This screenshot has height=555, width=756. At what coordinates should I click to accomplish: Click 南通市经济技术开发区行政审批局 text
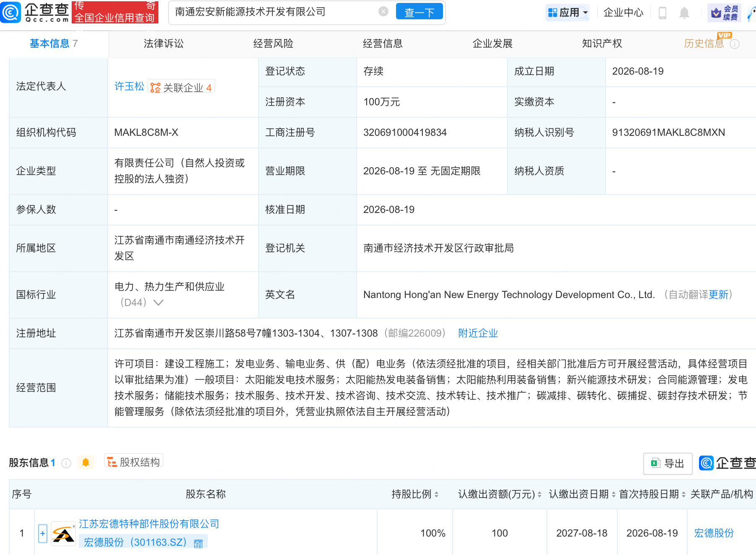coord(438,248)
